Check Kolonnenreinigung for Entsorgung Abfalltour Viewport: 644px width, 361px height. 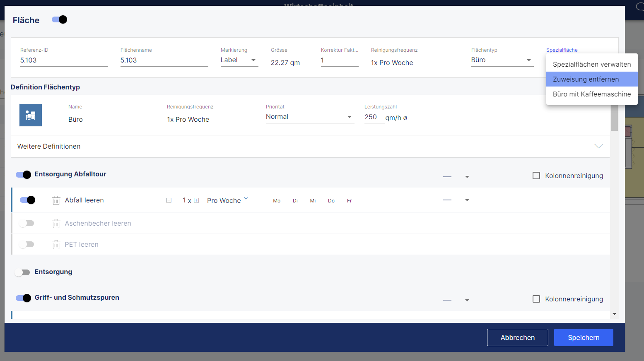coord(536,176)
